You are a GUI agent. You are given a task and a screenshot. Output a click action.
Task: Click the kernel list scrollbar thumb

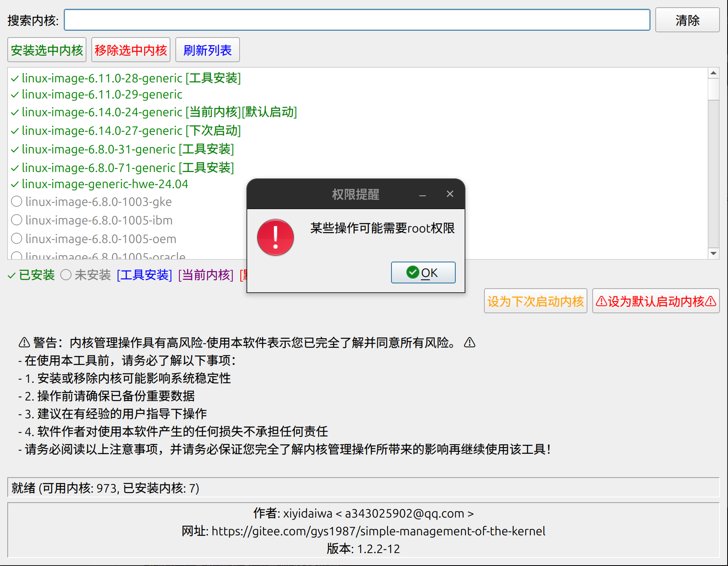(713, 89)
